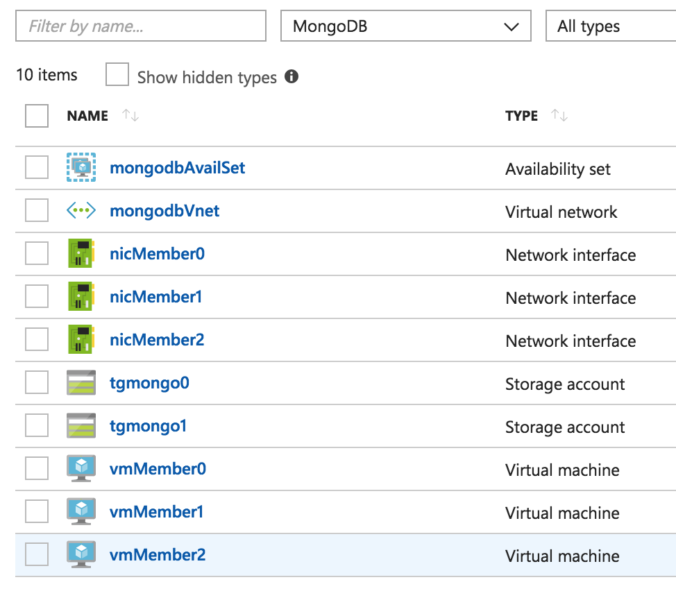Mark the vmMember0 row checkbox
This screenshot has height=616, width=676.
click(x=37, y=468)
